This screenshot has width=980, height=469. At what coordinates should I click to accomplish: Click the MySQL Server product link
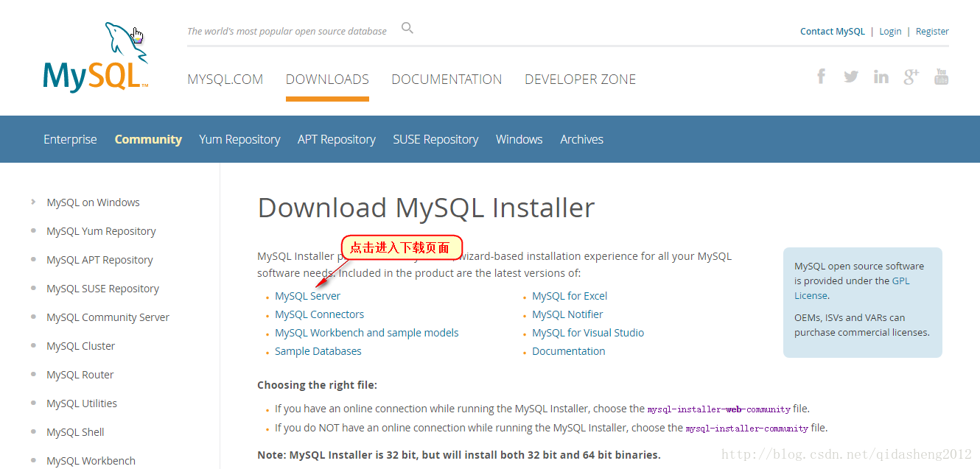pos(307,296)
